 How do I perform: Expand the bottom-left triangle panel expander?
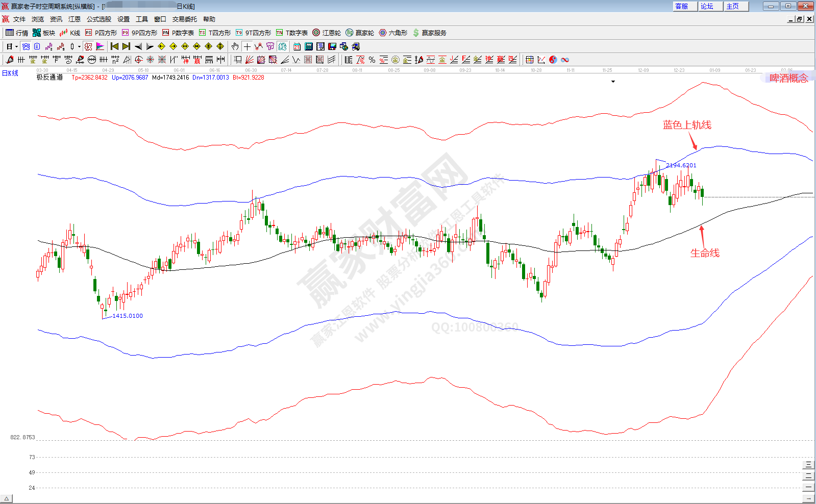pos(6,498)
